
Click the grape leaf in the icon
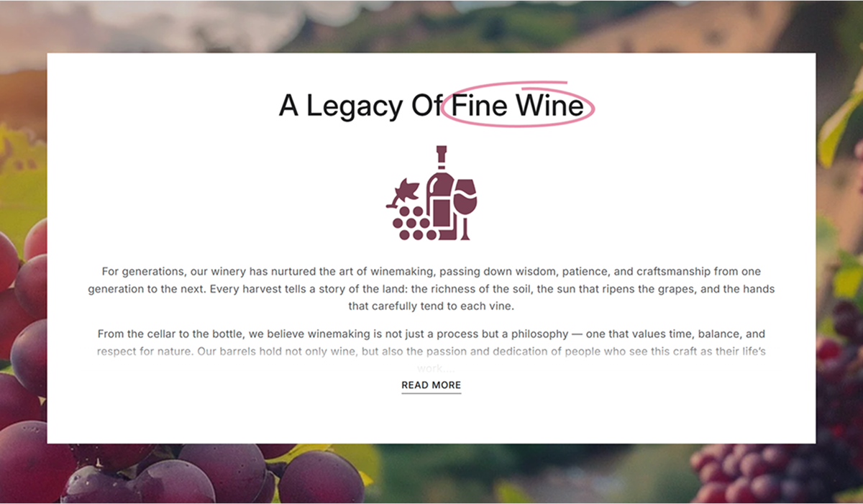tap(406, 191)
